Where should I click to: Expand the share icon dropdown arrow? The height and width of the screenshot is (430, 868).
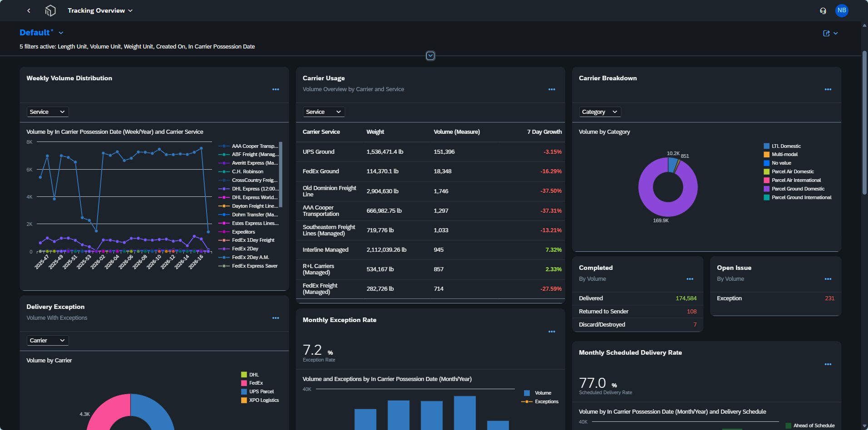point(836,33)
